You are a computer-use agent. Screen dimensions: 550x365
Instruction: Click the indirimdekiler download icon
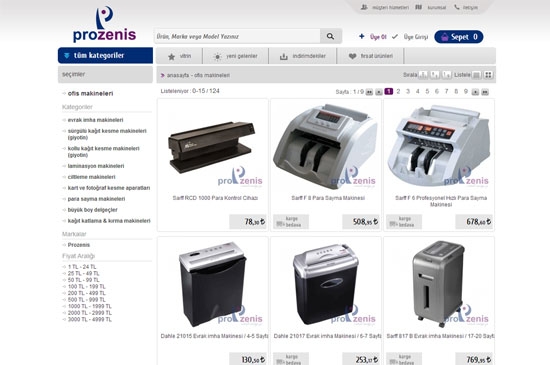[283, 56]
